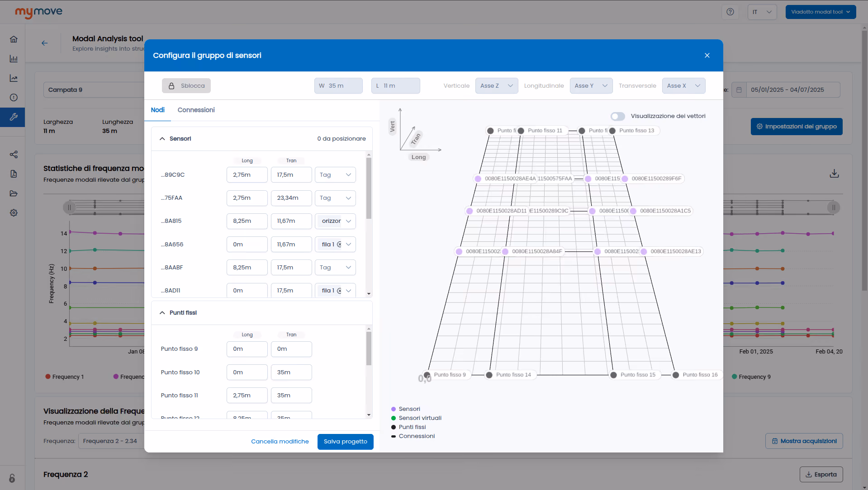Click the right handle of the chart range slider

pyautogui.click(x=834, y=207)
